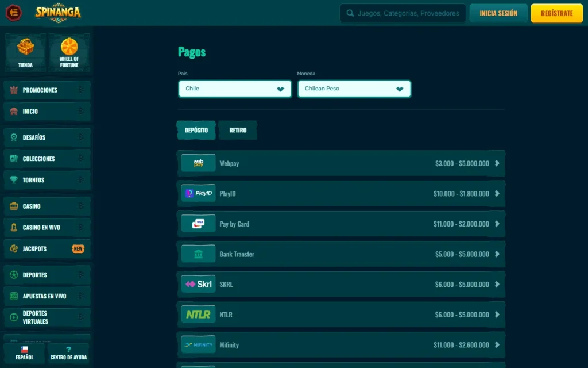
Task: Click the Casino slot icon
Action: click(x=14, y=206)
